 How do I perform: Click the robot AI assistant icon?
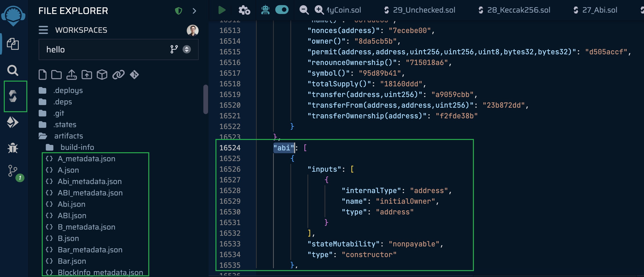coord(265,10)
